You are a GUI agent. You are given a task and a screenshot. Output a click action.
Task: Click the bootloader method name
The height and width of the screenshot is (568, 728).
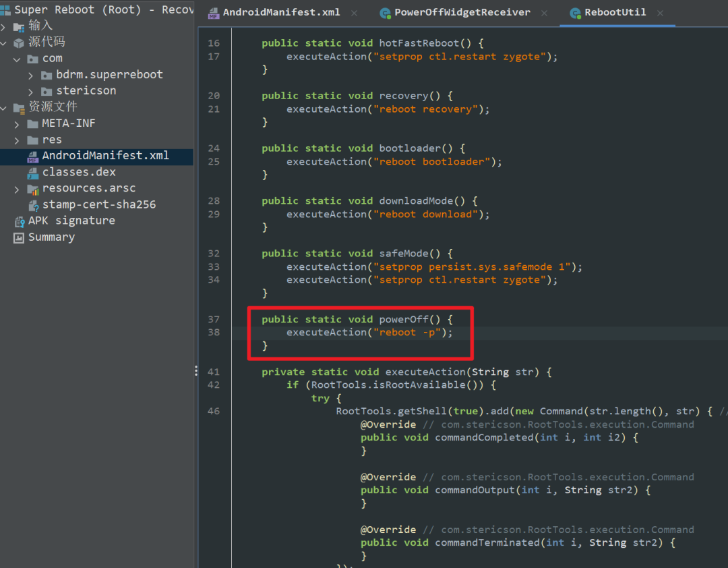(x=410, y=148)
